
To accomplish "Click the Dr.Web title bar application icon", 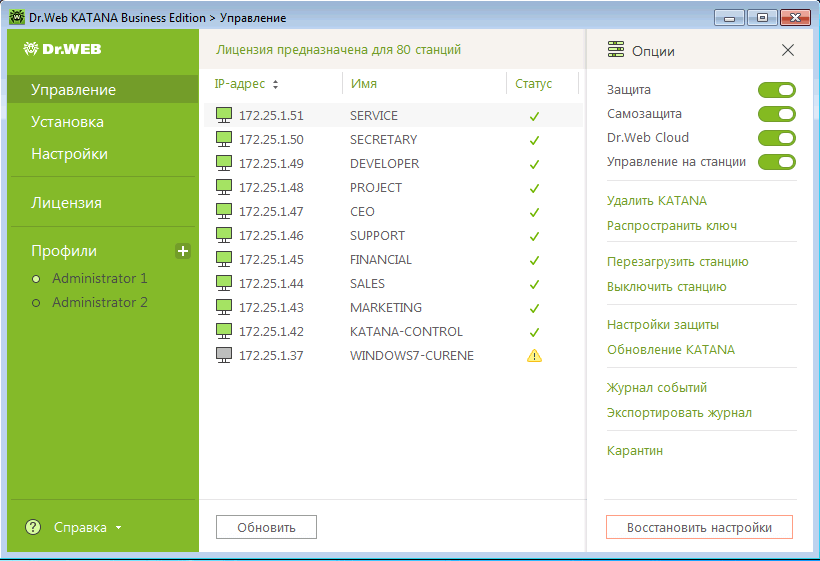I will pyautogui.click(x=17, y=17).
